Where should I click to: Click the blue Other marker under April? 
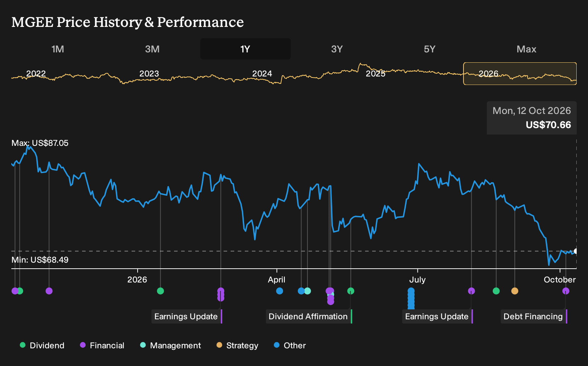279,291
